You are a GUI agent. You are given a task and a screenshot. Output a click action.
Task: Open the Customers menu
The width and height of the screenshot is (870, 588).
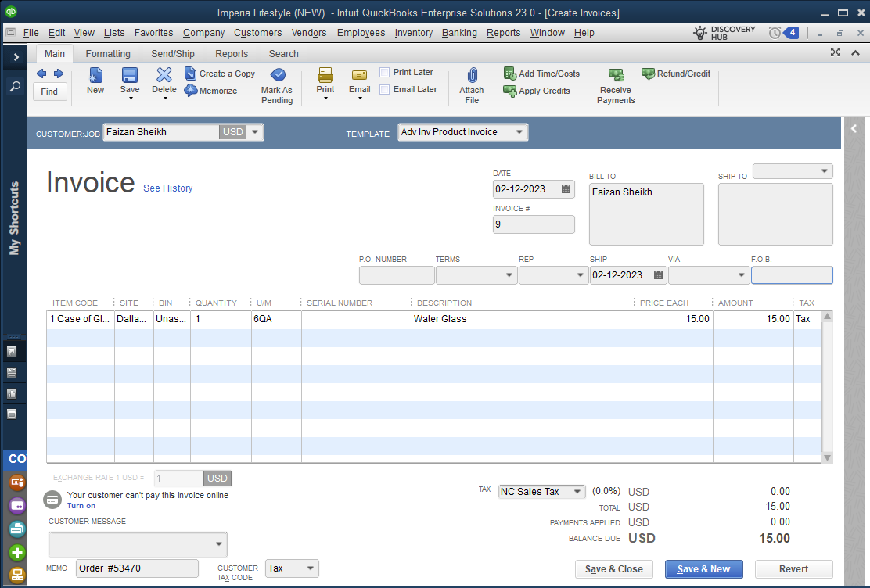(258, 33)
